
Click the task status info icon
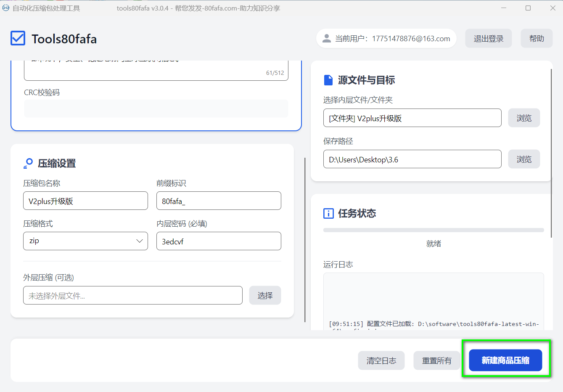tap(328, 213)
